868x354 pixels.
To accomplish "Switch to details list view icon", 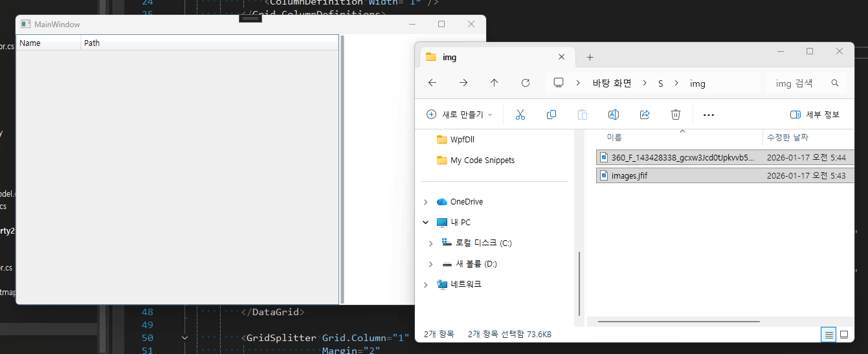I will [x=829, y=335].
